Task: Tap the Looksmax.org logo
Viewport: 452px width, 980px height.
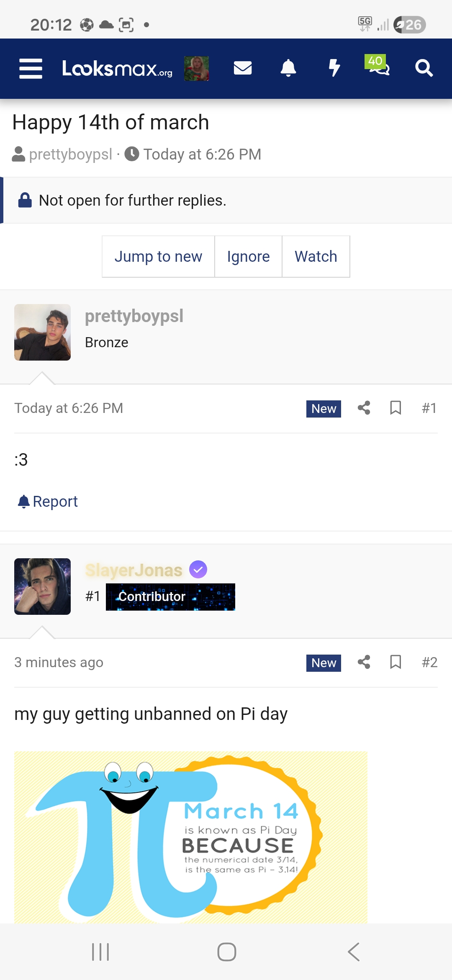Action: [x=117, y=68]
